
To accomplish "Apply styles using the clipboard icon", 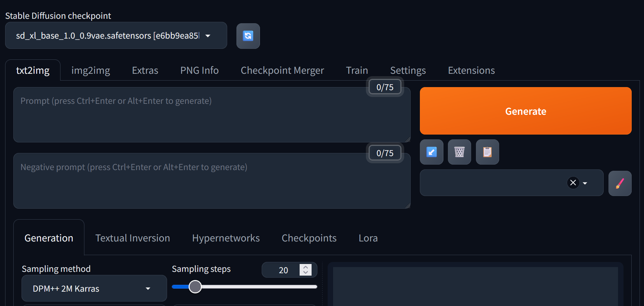I will coord(488,152).
